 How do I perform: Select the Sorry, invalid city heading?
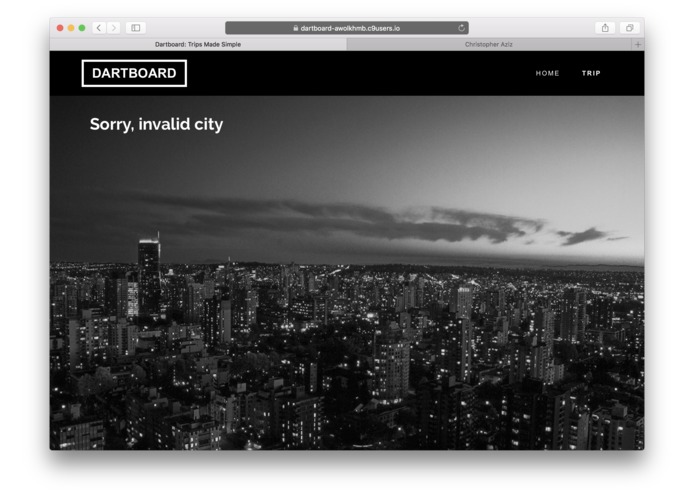(156, 124)
